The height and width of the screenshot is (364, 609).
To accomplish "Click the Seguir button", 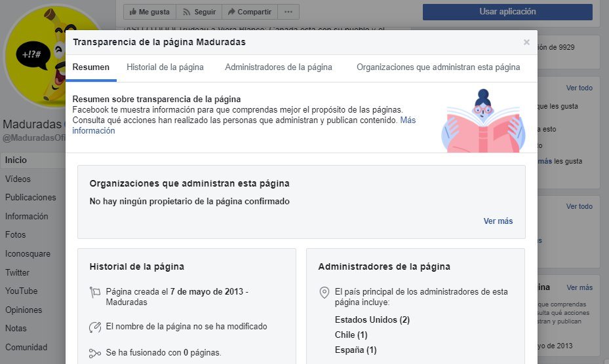I will click(x=199, y=12).
